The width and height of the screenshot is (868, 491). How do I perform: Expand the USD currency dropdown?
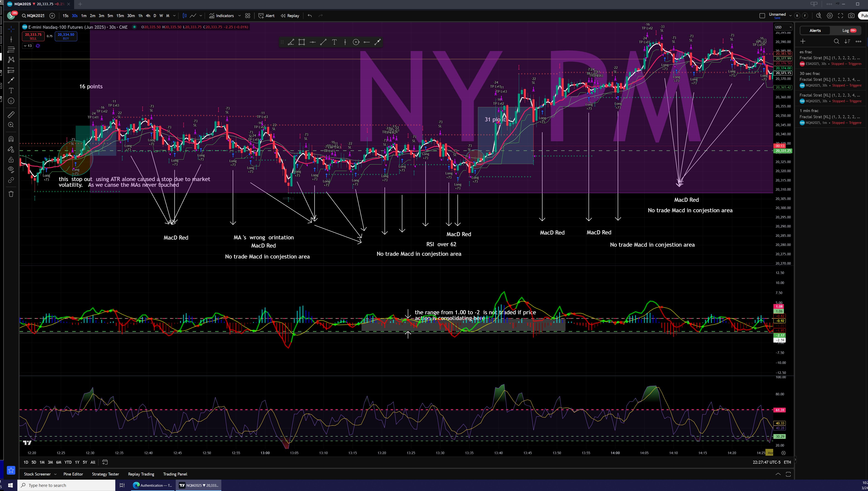(783, 27)
